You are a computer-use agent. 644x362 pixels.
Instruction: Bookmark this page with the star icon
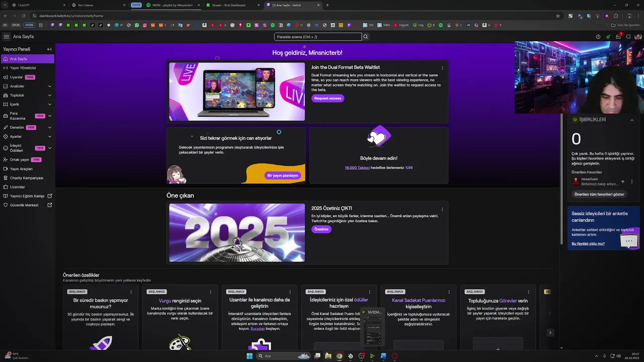(x=558, y=16)
